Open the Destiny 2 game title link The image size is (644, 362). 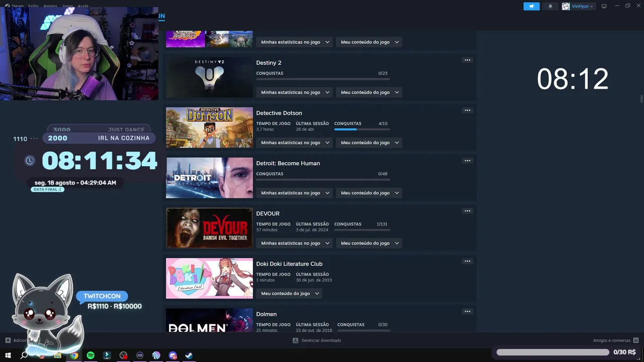point(269,63)
